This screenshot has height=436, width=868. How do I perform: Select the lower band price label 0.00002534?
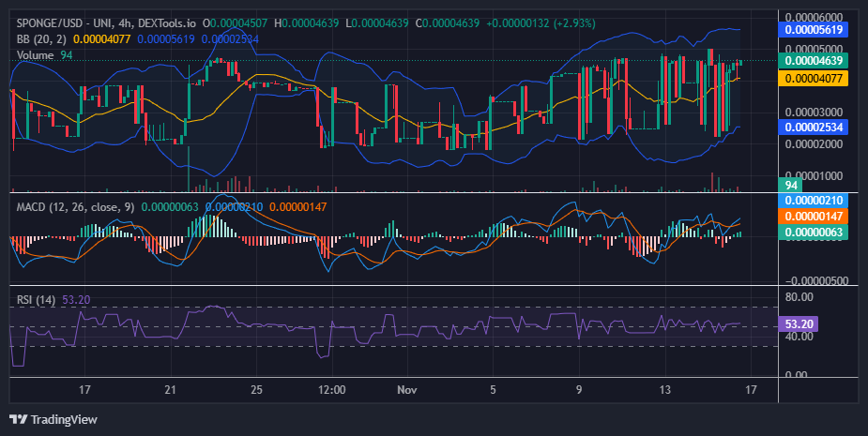tap(814, 128)
